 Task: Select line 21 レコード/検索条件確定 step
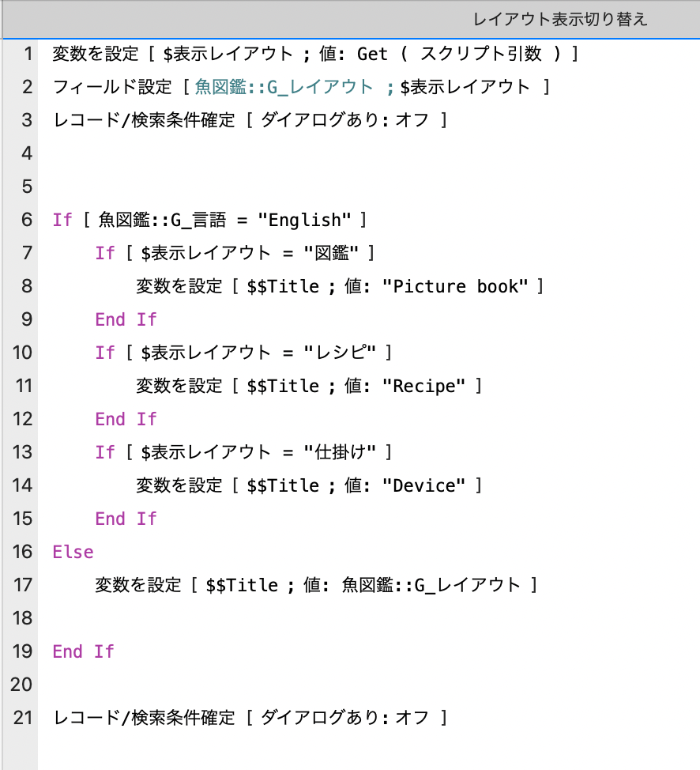coord(250,718)
